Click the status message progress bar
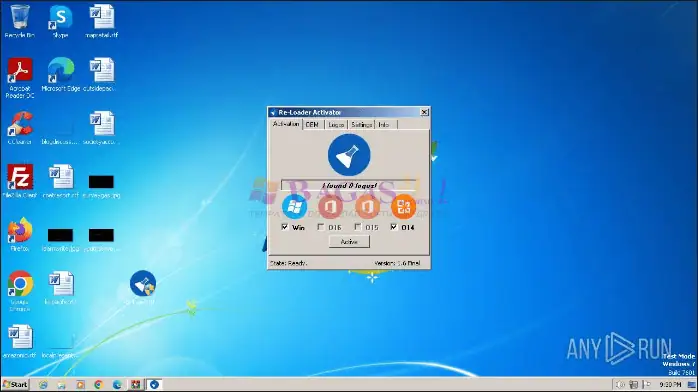 (349, 185)
